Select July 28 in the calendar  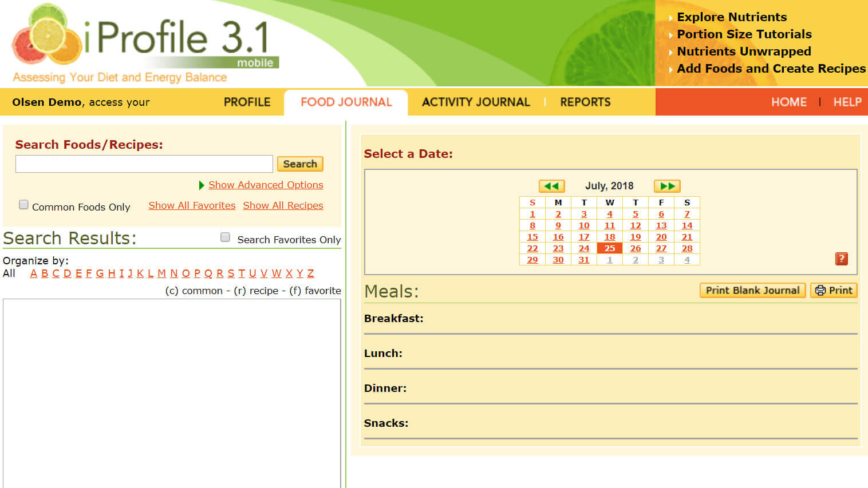click(687, 248)
